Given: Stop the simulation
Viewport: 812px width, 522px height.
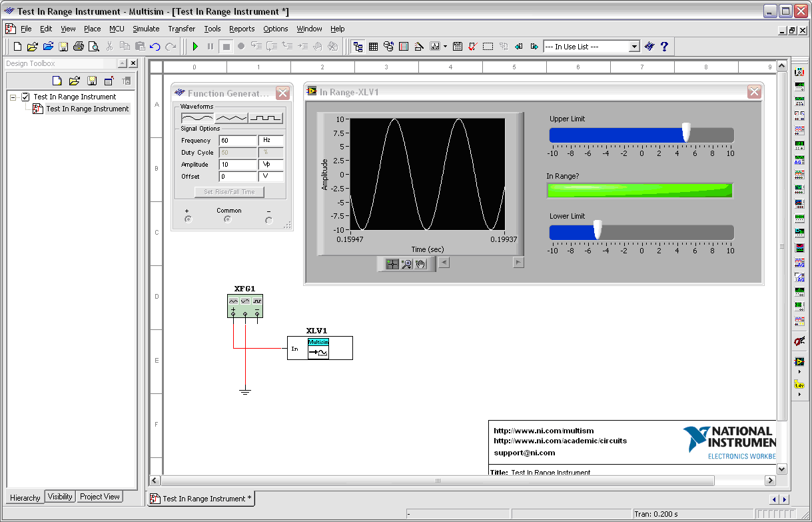Looking at the screenshot, I should [x=226, y=47].
